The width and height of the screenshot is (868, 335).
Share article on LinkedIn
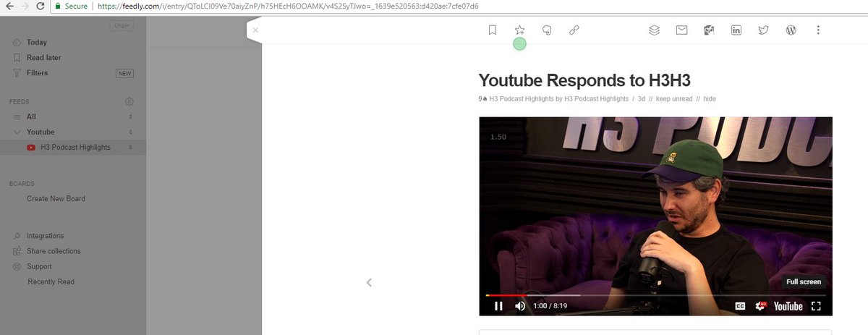[736, 30]
